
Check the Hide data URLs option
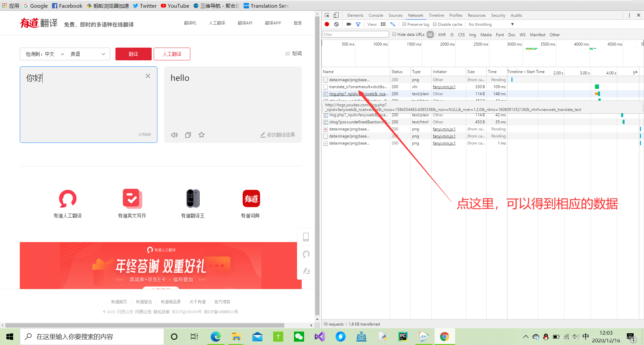click(x=394, y=34)
